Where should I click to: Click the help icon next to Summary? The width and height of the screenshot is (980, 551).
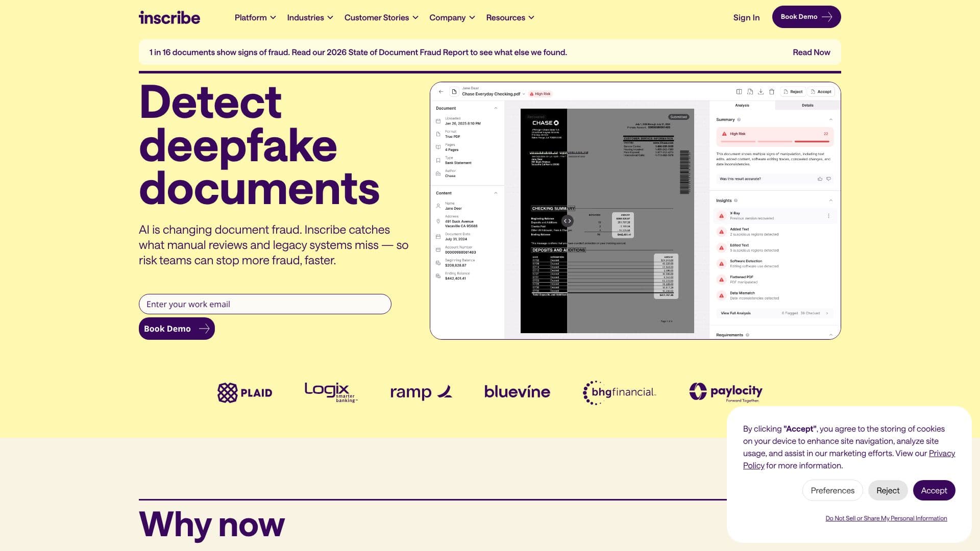coord(739,120)
